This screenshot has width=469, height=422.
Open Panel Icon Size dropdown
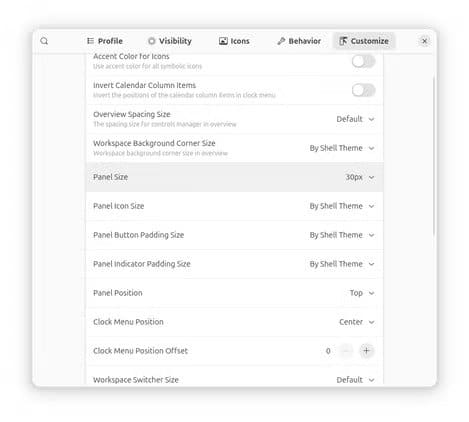coord(342,206)
